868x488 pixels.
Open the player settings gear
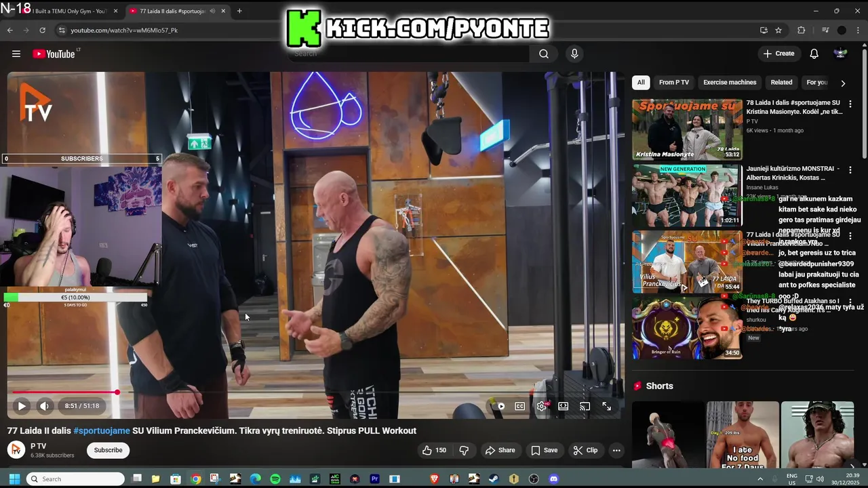point(542,406)
